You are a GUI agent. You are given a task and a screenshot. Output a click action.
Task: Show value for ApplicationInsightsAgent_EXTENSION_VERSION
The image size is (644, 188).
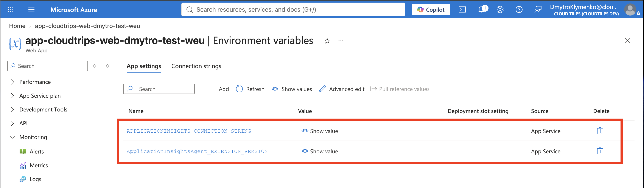(x=320, y=151)
